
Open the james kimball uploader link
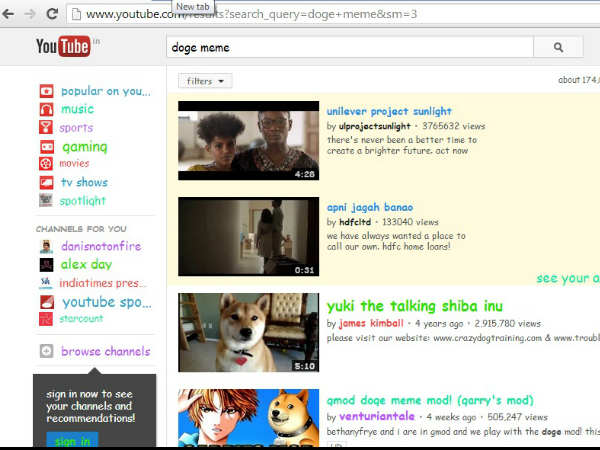(370, 324)
